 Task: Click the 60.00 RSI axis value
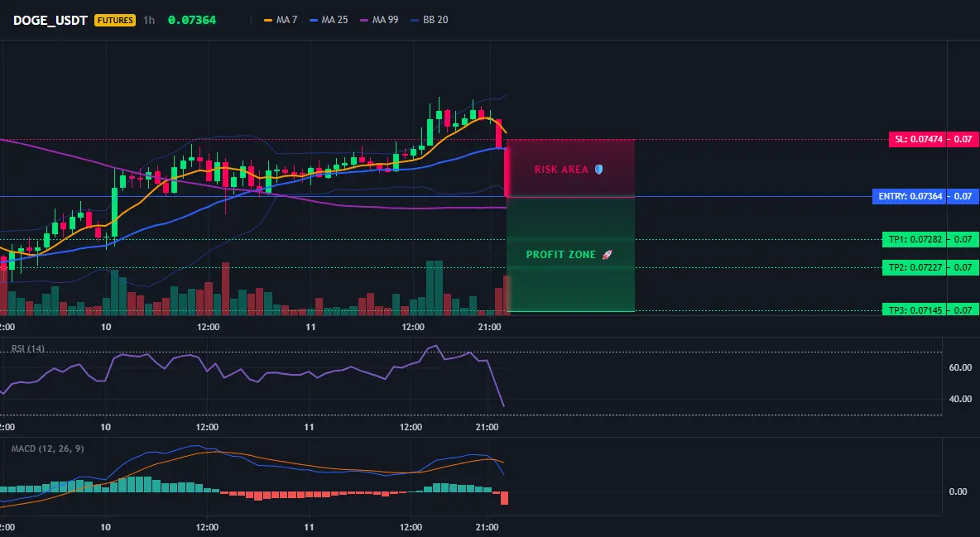(960, 367)
